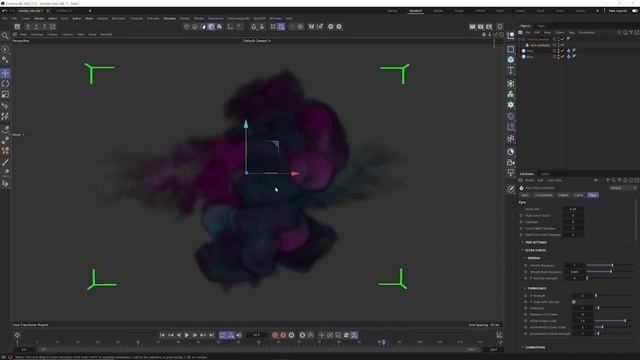640x360 pixels.
Task: Select the Rotate tool in left toolbar
Action: [5, 84]
